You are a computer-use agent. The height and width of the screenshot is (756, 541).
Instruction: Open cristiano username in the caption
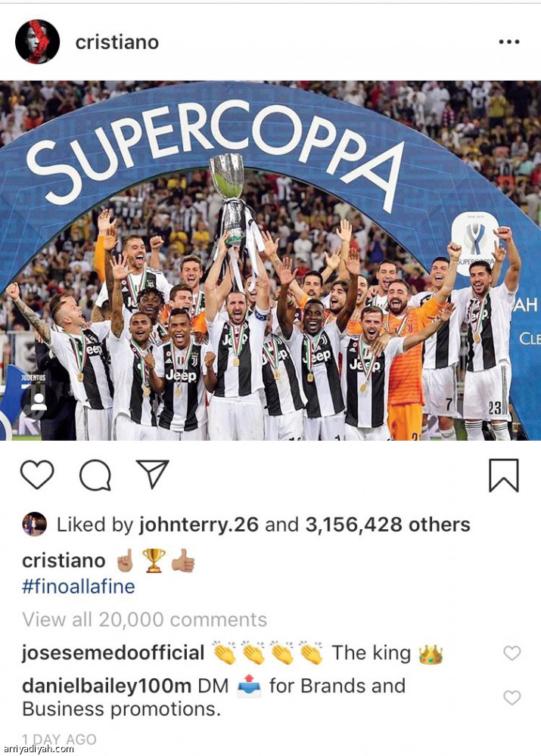[x=64, y=561]
